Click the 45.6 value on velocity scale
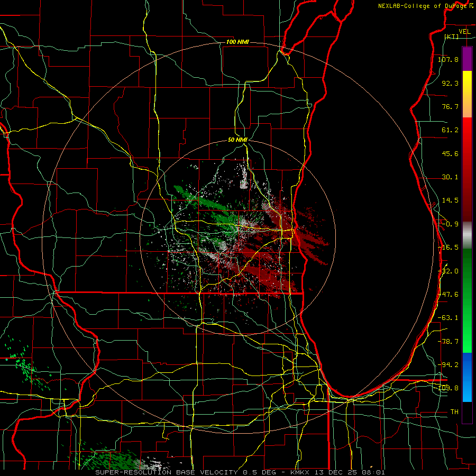 tap(450, 153)
